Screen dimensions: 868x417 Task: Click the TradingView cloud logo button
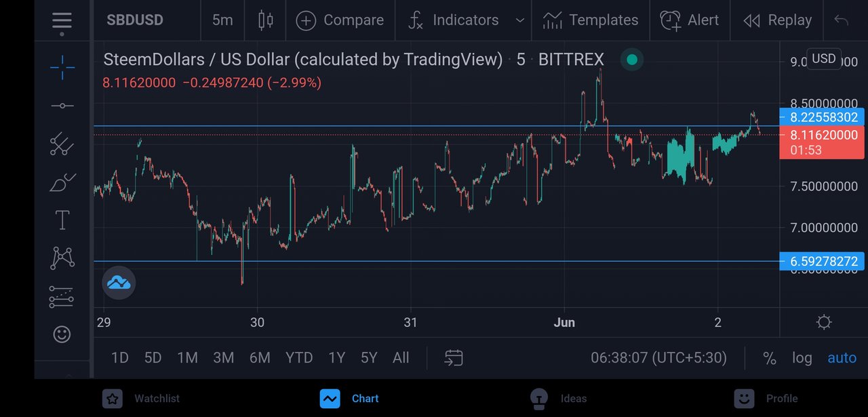[x=119, y=283]
